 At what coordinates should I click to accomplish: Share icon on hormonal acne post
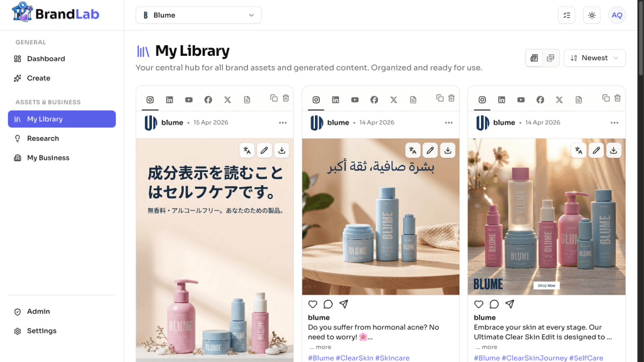coord(344,304)
